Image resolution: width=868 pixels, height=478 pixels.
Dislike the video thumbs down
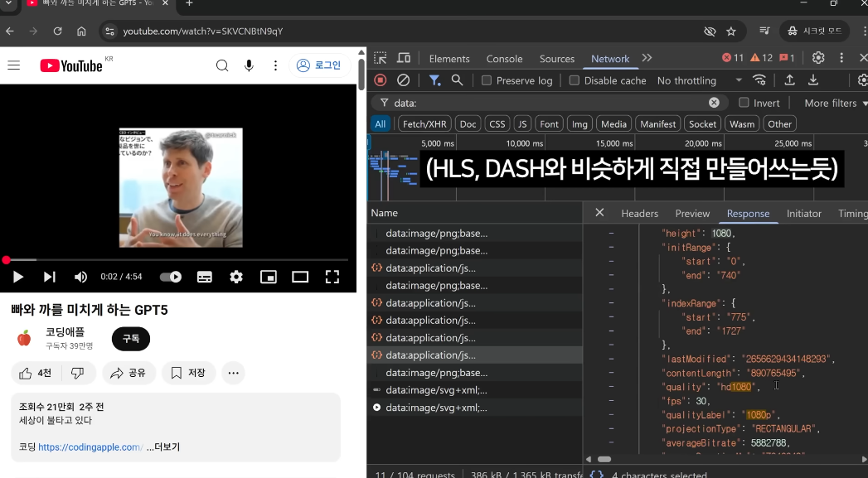coord(77,374)
